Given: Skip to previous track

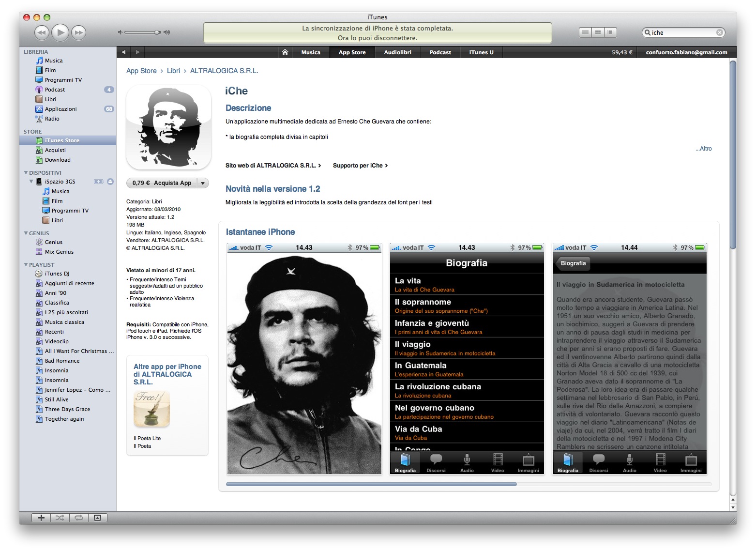Looking at the screenshot, I should pos(42,32).
